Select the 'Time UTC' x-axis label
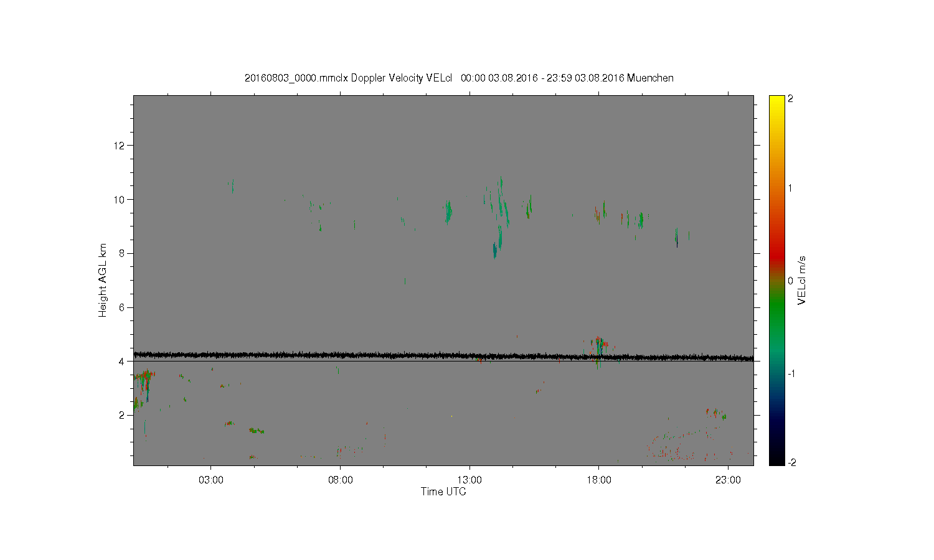The height and width of the screenshot is (560, 934). click(443, 492)
